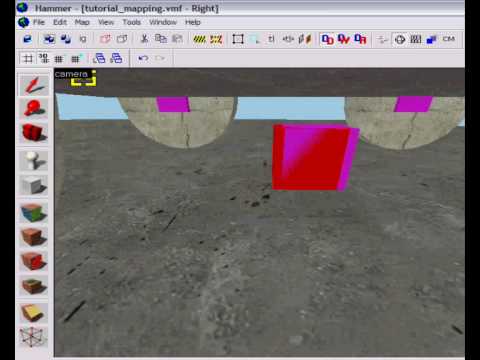Open the Help menu

pos(193,22)
